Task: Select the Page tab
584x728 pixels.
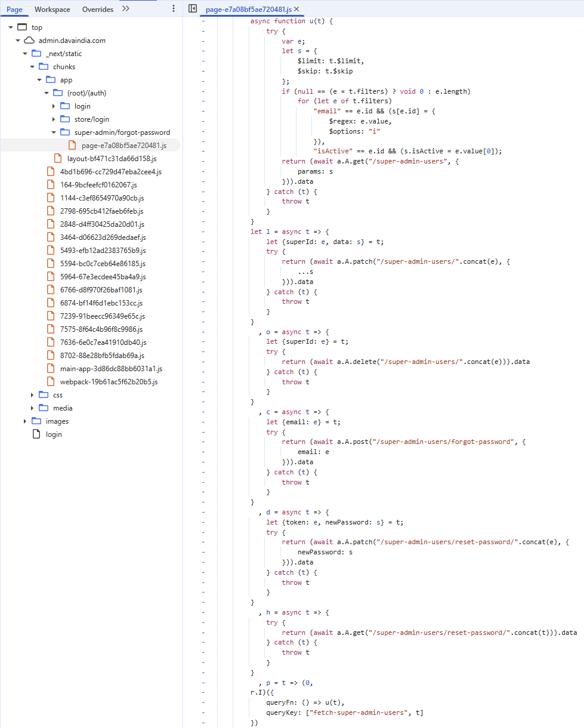Action: coord(14,10)
